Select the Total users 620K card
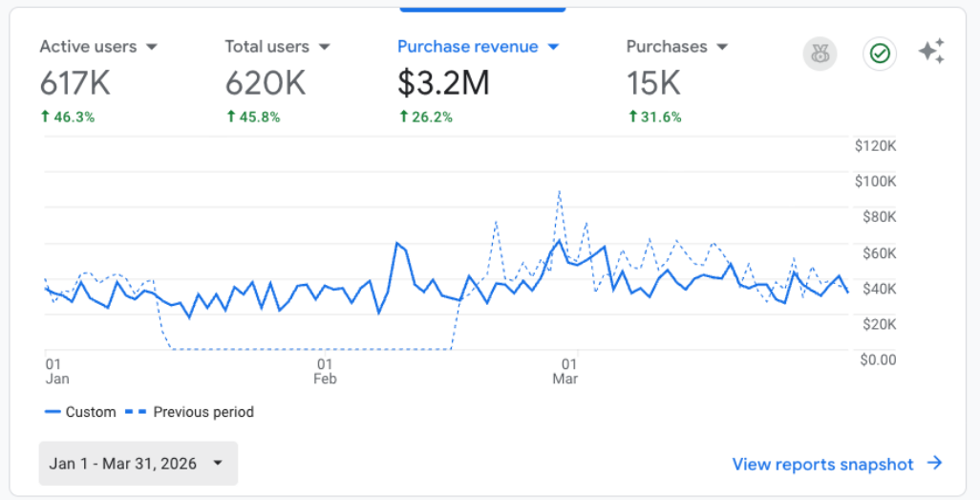 click(x=278, y=80)
